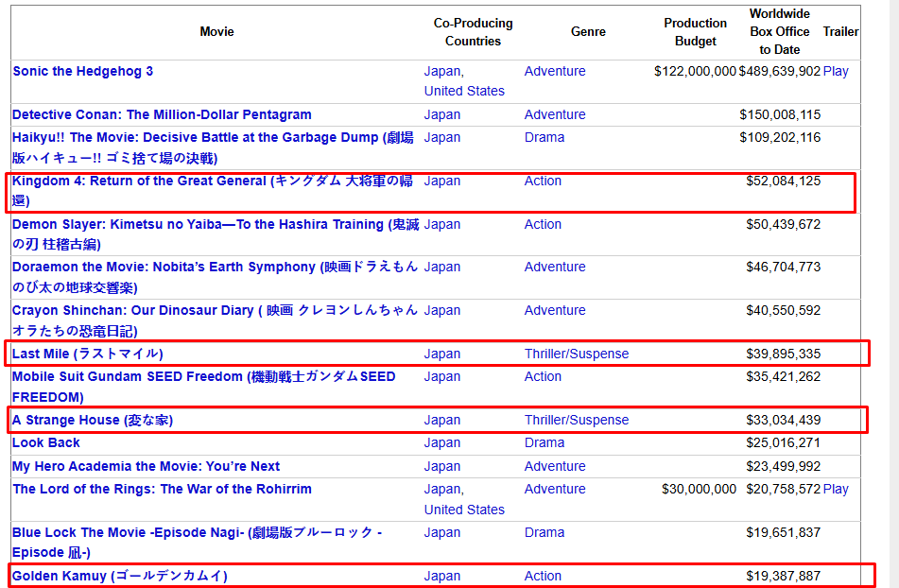Open Demon Slayer: To the Hashira Training link
Viewport: 899px width, 588px height.
(216, 234)
